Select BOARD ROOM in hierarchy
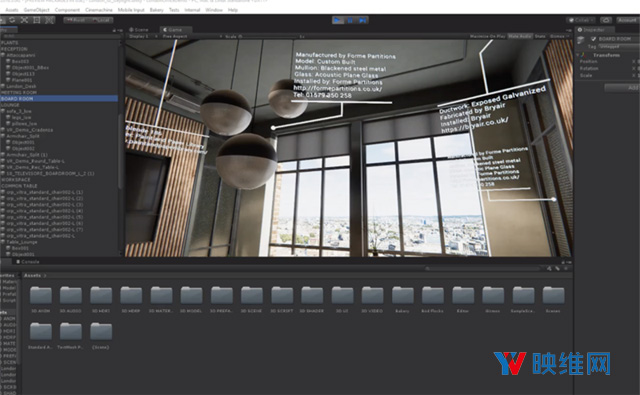The width and height of the screenshot is (640, 395). (59, 99)
